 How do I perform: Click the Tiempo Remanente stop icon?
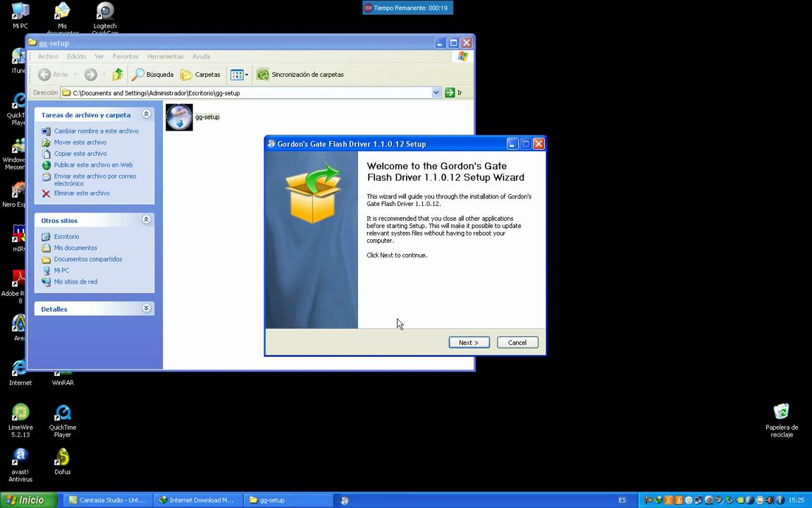(x=368, y=8)
